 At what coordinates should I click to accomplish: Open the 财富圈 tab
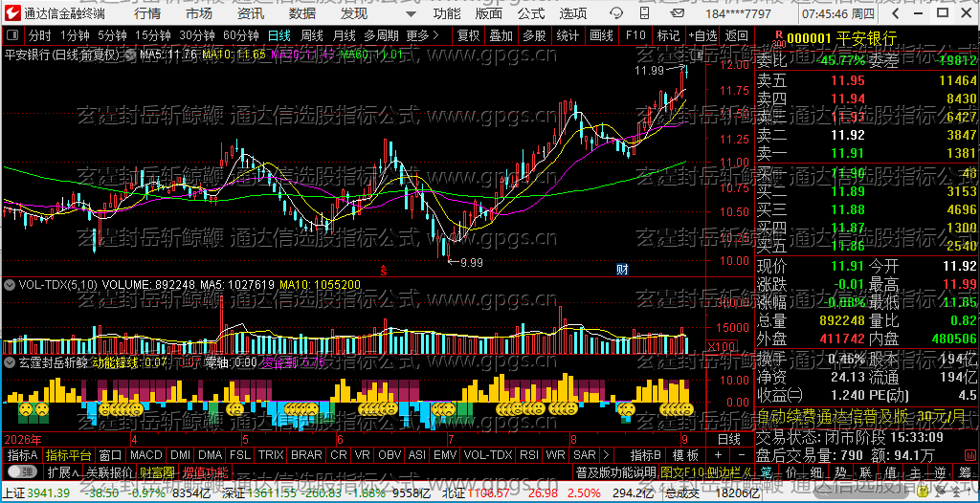coord(157,470)
